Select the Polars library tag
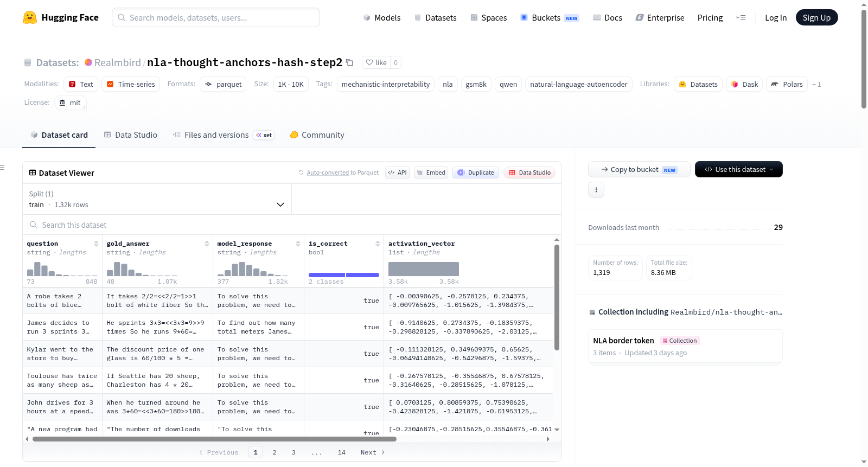Image resolution: width=868 pixels, height=467 pixels. pyautogui.click(x=787, y=84)
